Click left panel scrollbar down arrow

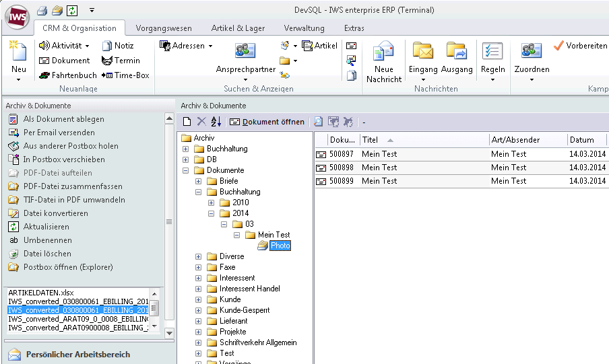169,333
